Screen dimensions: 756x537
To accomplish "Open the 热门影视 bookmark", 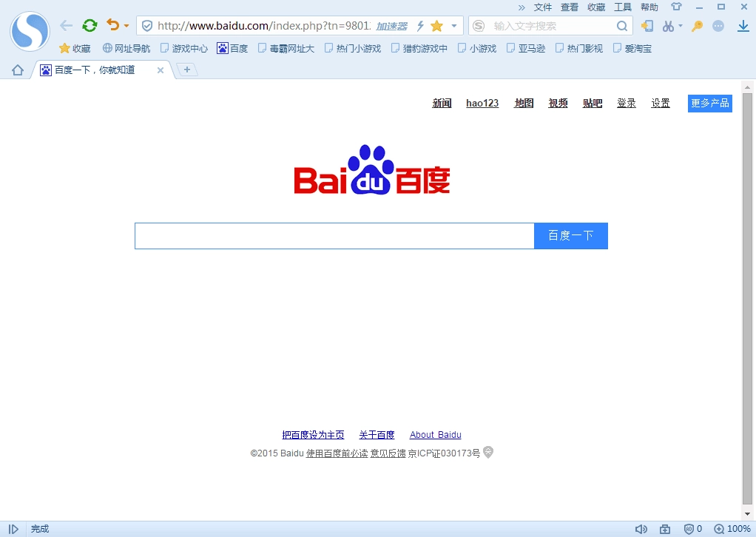I will (x=579, y=48).
